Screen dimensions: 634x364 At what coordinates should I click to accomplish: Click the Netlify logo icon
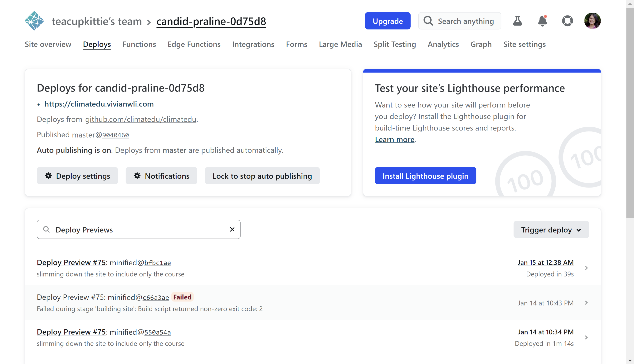click(x=34, y=21)
